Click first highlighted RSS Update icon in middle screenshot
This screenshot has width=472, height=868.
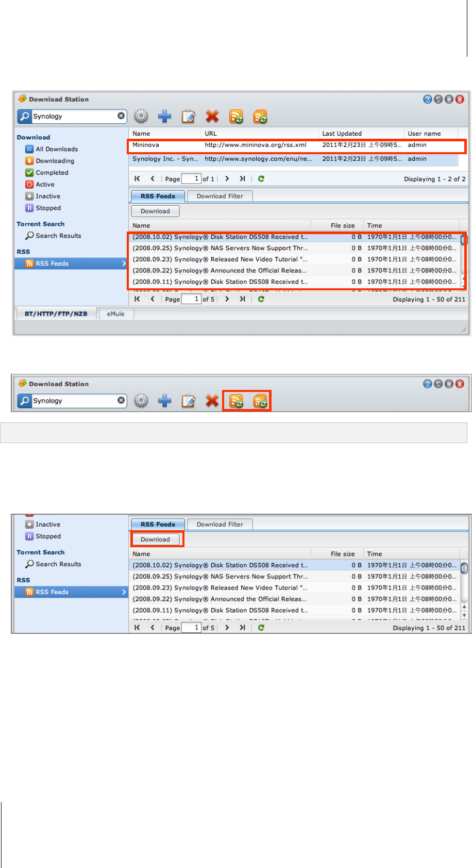(x=236, y=401)
